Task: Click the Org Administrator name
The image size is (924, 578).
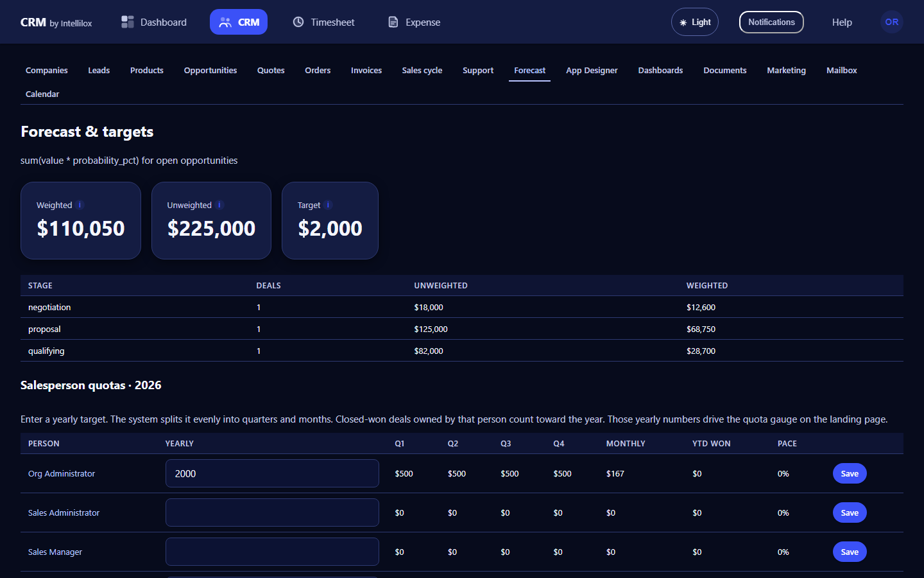Action: (62, 473)
